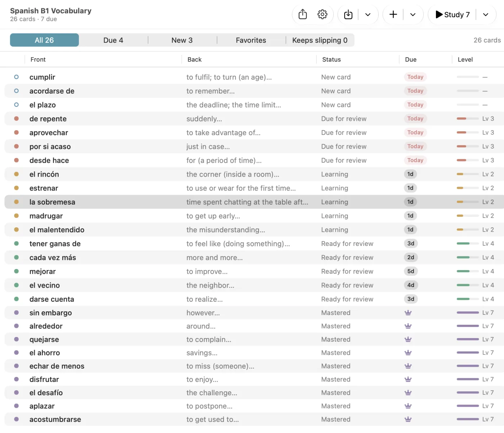Click the crown icon in the el desafío row
Viewport: 504px width, 433px height.
(x=408, y=392)
